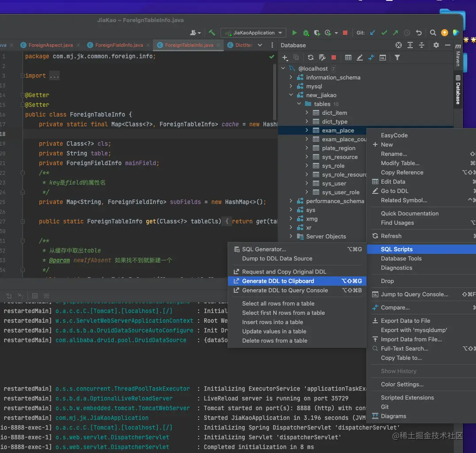The width and height of the screenshot is (476, 453).
Task: Deactivate data source with the red stop icon
Action: (x=334, y=57)
